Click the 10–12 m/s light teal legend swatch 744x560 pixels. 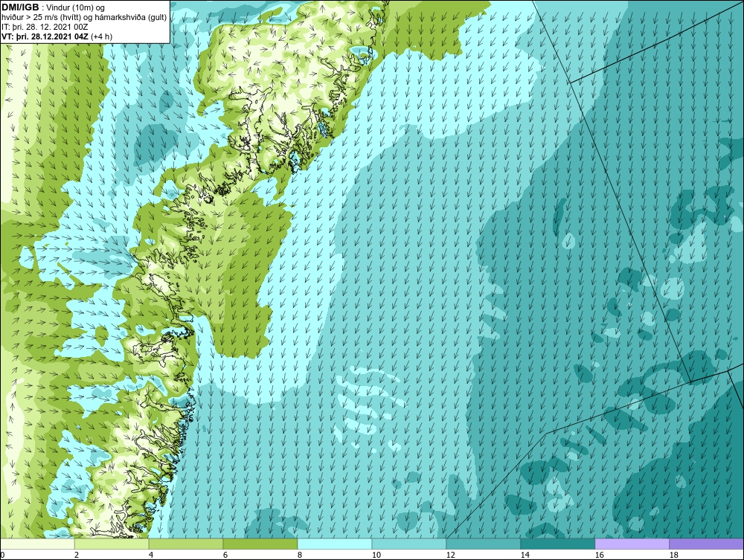409,544
